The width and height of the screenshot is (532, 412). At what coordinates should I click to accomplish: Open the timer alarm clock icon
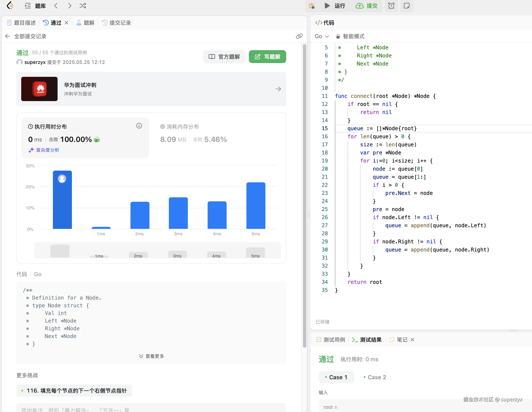click(x=391, y=6)
